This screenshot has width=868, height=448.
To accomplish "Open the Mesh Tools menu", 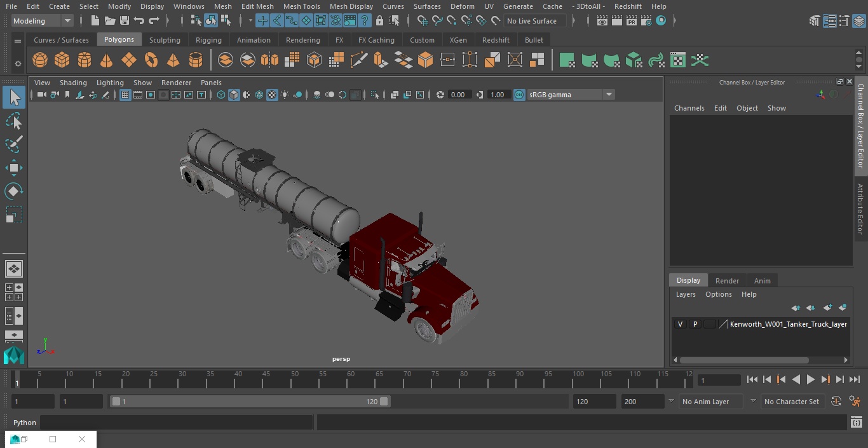I will [301, 6].
